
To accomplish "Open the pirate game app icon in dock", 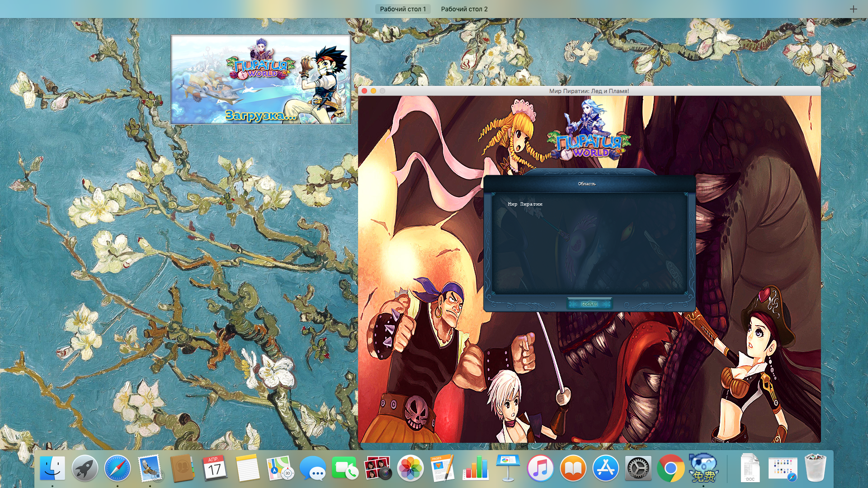I will pos(703,468).
